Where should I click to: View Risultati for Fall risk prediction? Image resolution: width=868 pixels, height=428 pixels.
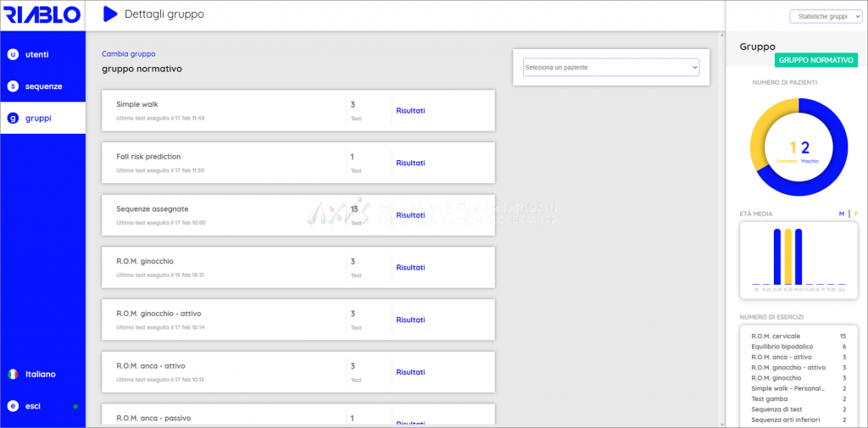point(410,163)
